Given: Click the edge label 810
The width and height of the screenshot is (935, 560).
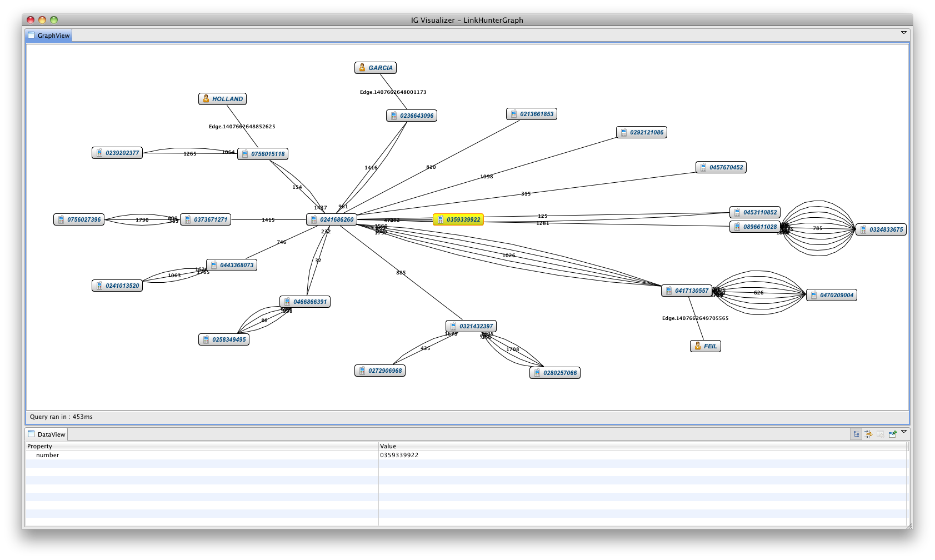Looking at the screenshot, I should 431,167.
